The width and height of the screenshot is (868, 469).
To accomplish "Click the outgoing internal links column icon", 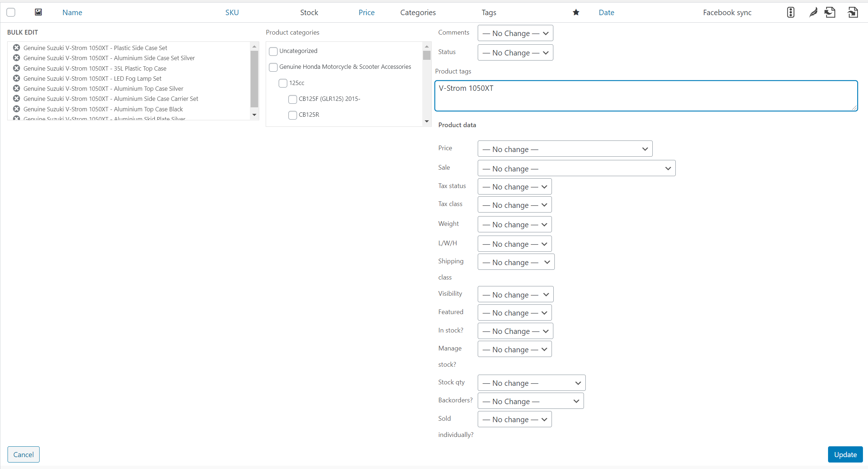I will 830,13.
